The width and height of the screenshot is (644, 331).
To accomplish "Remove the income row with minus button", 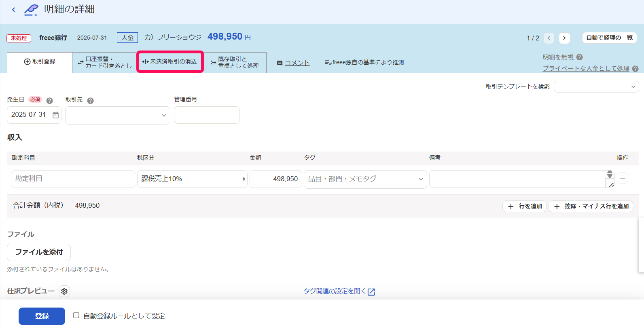I will (x=623, y=178).
